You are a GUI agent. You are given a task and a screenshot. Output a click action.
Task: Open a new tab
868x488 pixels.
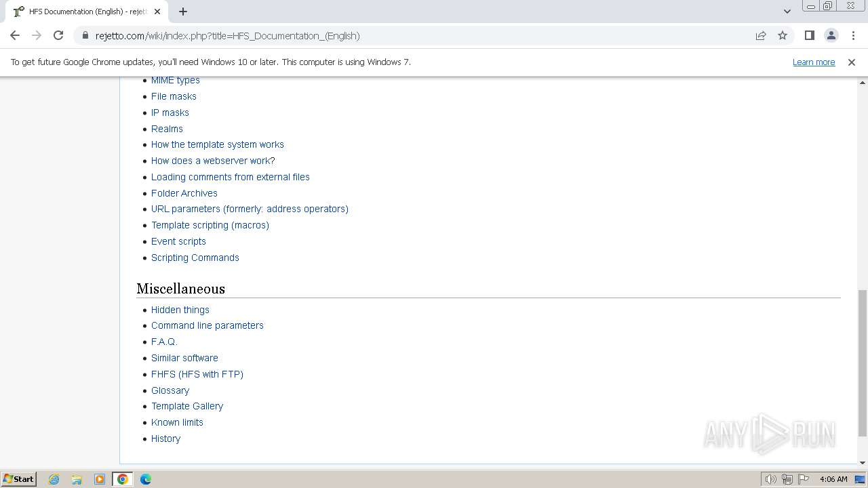[183, 12]
